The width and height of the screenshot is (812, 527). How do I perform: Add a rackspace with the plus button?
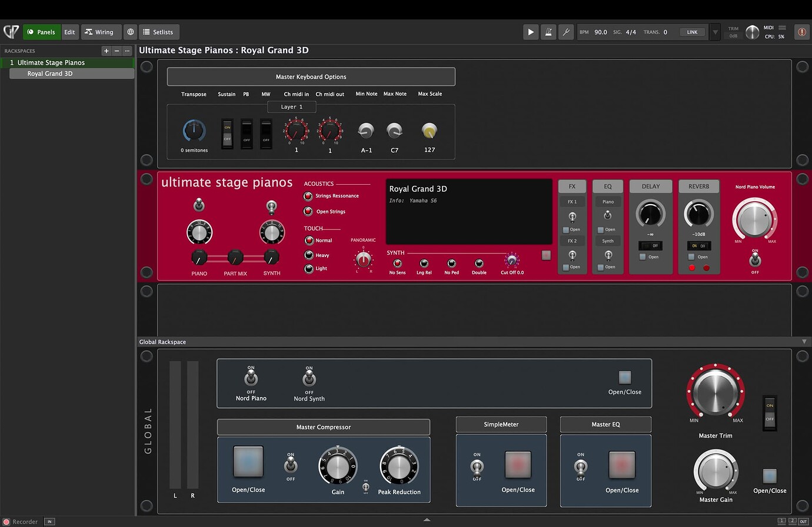pos(107,51)
